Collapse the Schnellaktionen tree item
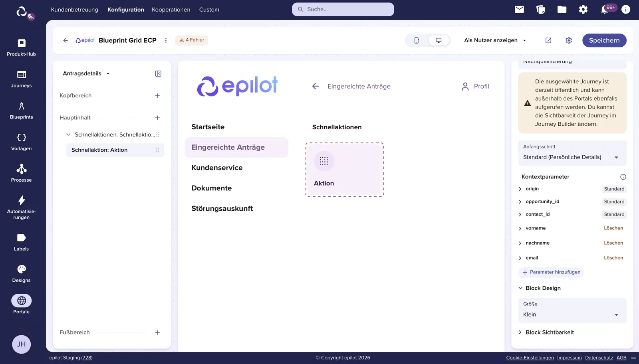This screenshot has width=639, height=364. (68, 135)
